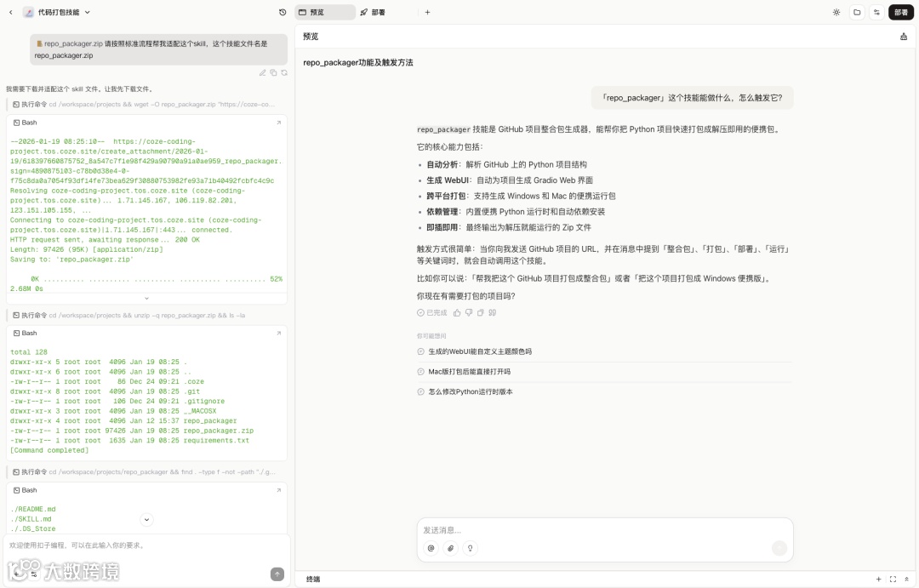Go back using the top-left arrow

[10, 12]
